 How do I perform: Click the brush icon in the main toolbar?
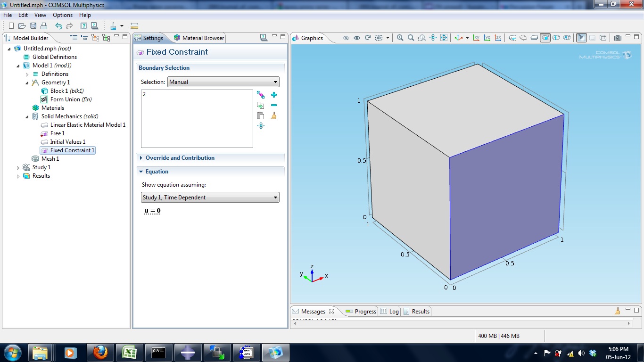point(113,26)
